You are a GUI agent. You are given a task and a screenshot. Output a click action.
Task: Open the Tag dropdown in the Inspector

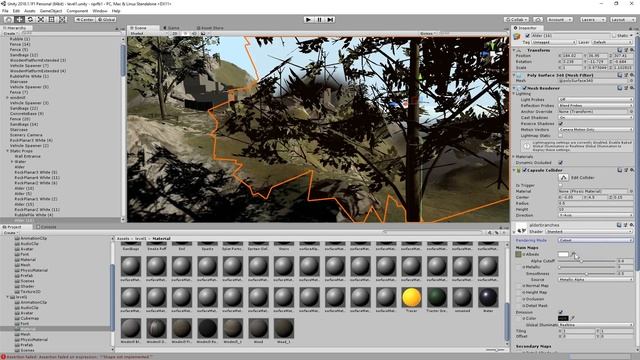coord(553,42)
